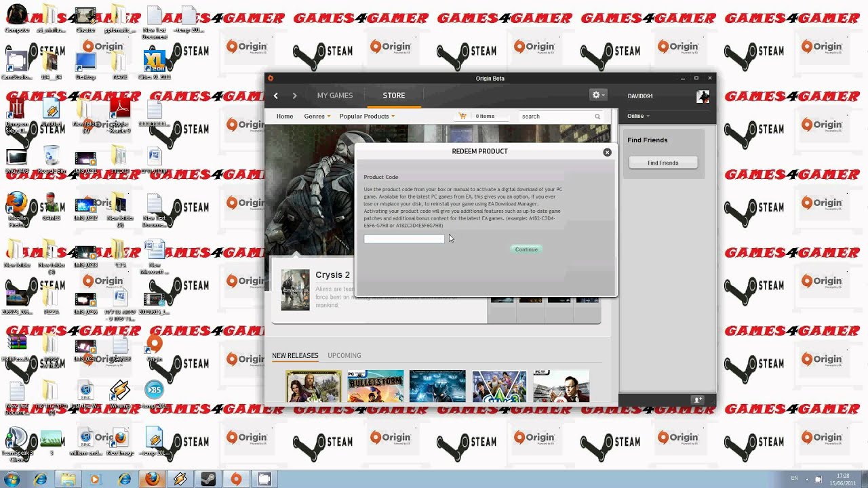The height and width of the screenshot is (488, 868).
Task: Focus the product code input field
Action: [x=404, y=239]
